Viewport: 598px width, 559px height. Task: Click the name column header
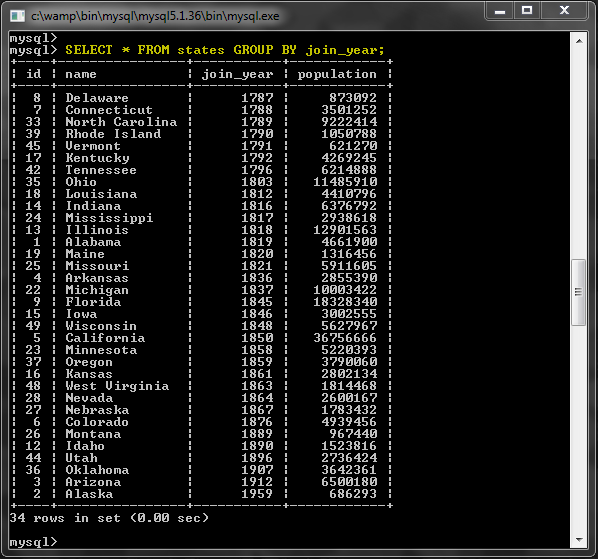click(81, 74)
